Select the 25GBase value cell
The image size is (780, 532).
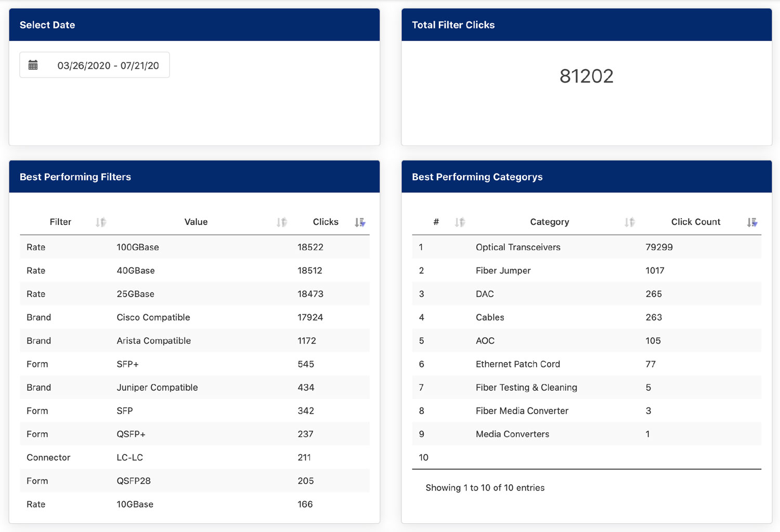pos(136,294)
